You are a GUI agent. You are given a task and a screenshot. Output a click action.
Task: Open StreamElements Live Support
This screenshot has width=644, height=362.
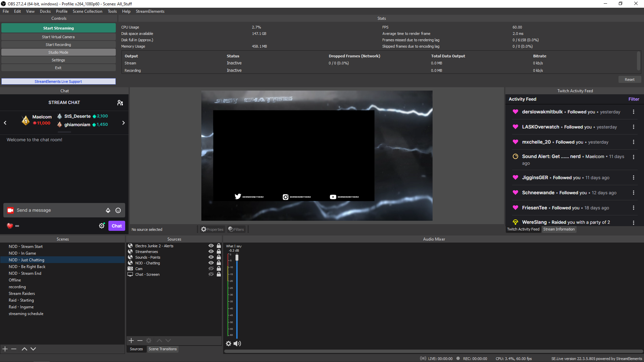click(58, 81)
